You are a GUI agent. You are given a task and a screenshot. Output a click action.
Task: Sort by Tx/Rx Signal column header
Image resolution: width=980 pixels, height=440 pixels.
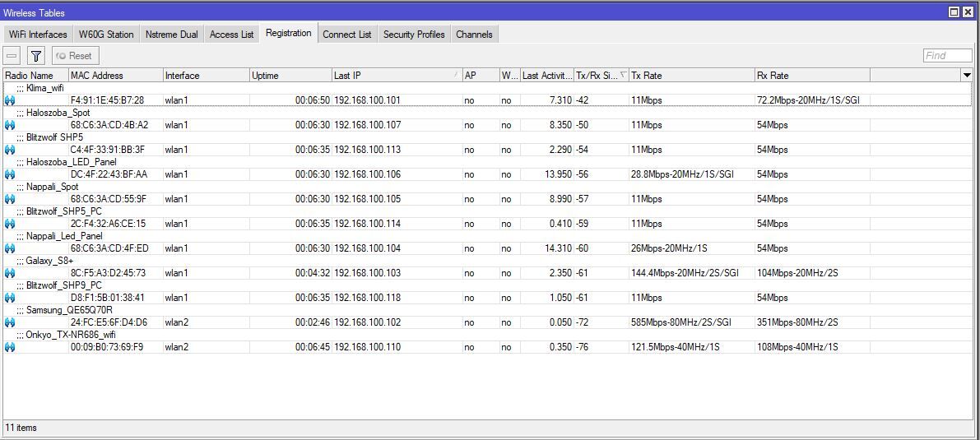point(601,76)
